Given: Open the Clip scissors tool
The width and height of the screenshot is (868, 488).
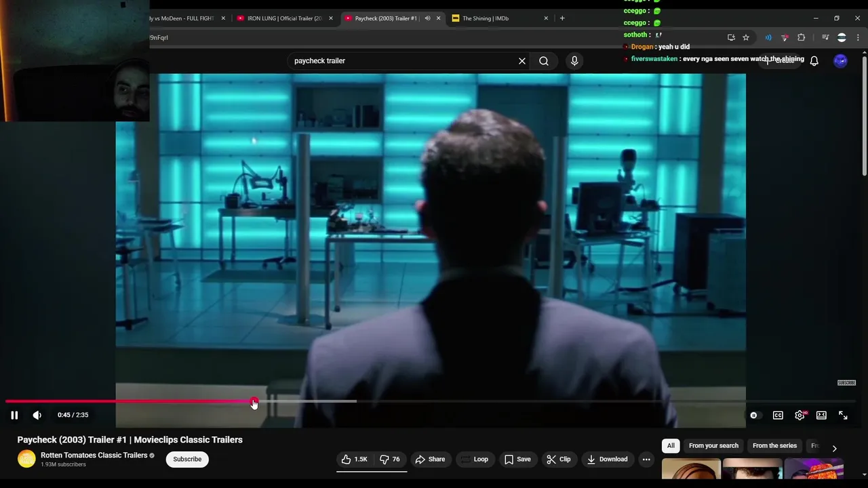Looking at the screenshot, I should (x=558, y=460).
